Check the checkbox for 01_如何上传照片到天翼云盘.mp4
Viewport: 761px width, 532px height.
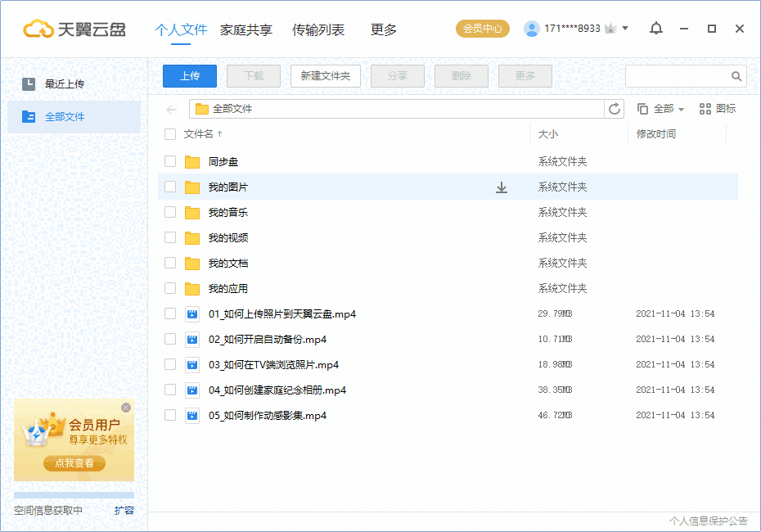[x=169, y=313]
